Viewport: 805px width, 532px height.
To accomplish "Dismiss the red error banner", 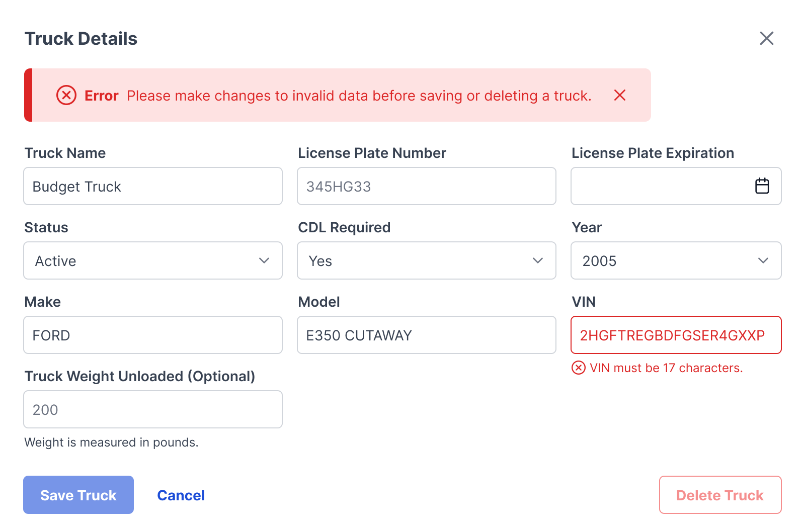I will tap(620, 95).
